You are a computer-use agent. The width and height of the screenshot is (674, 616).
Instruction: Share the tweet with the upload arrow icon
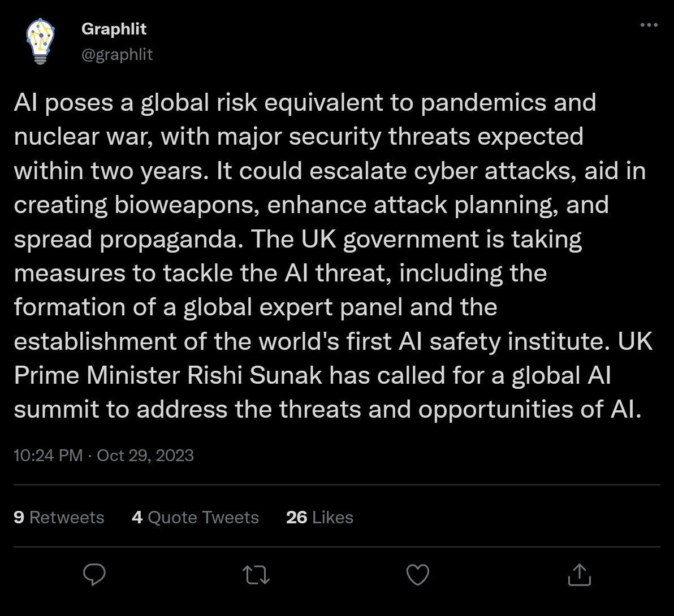pyautogui.click(x=579, y=575)
